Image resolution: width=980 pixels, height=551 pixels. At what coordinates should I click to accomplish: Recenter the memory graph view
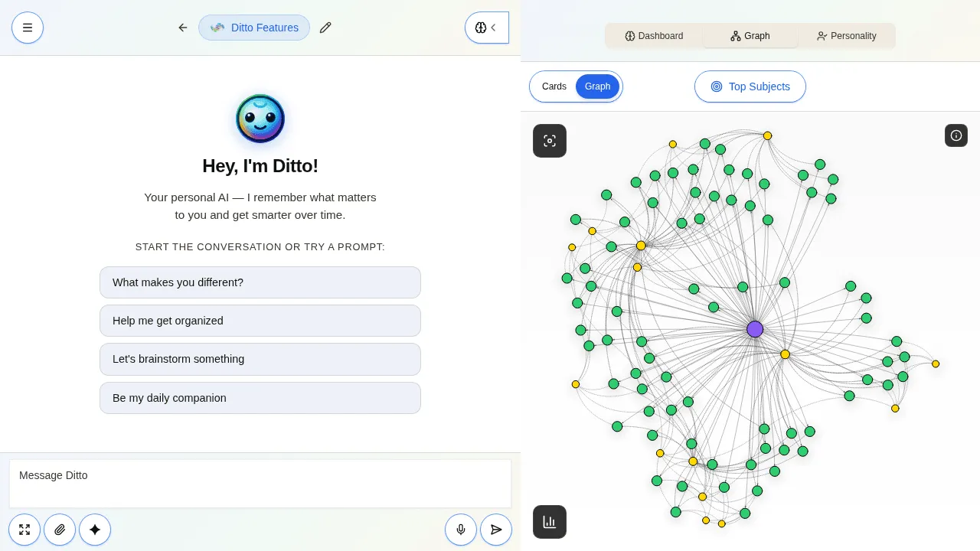pyautogui.click(x=550, y=141)
